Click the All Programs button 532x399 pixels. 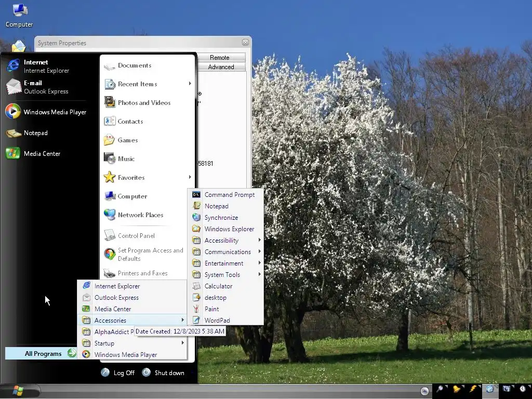pos(41,353)
